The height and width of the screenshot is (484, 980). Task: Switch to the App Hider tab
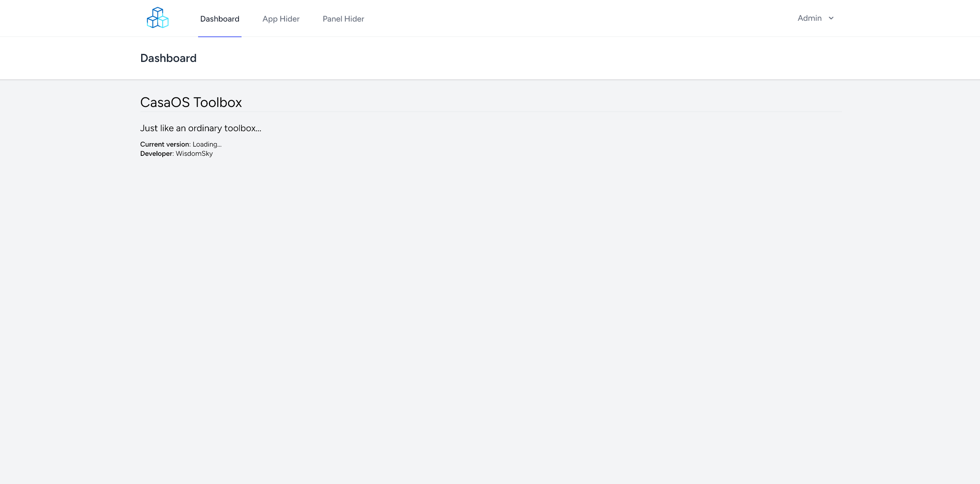(x=281, y=19)
